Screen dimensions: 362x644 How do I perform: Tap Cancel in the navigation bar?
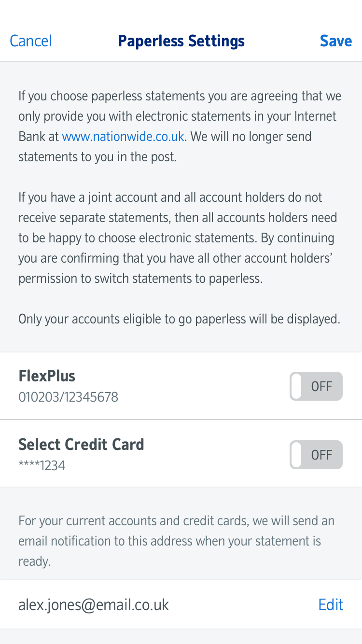(x=31, y=41)
